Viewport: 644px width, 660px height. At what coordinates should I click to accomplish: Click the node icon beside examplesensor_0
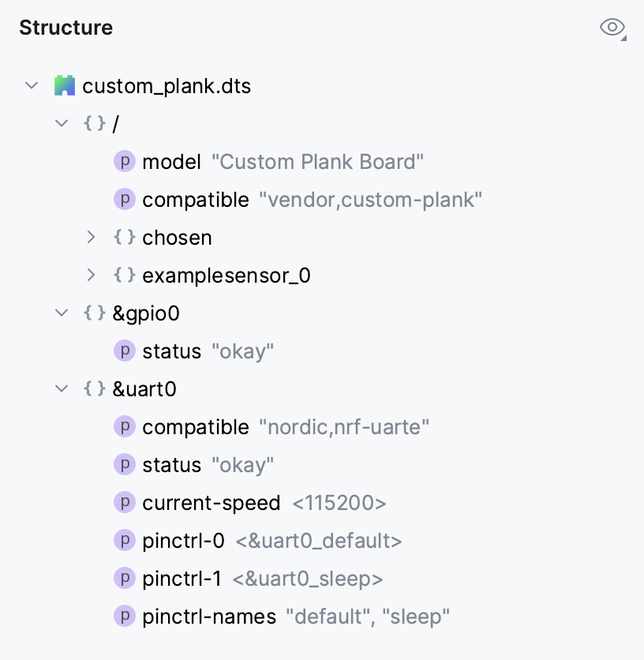coord(124,275)
